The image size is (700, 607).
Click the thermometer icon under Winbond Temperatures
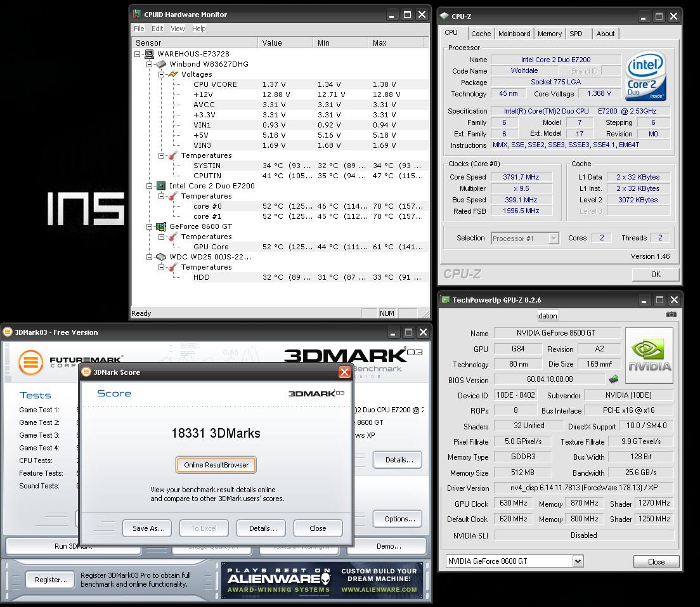click(x=172, y=155)
